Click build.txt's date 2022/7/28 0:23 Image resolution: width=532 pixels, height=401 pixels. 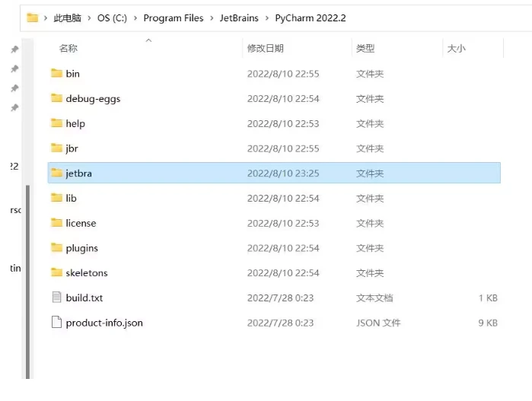click(x=280, y=298)
